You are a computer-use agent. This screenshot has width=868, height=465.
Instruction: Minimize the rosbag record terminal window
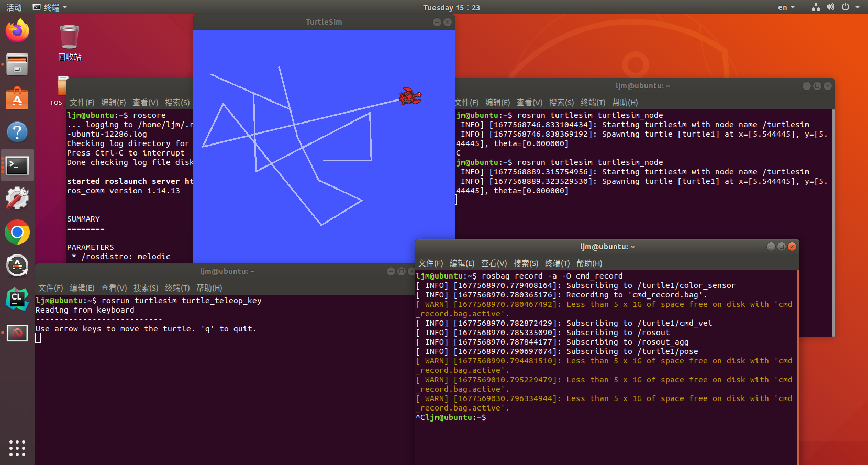pos(771,247)
